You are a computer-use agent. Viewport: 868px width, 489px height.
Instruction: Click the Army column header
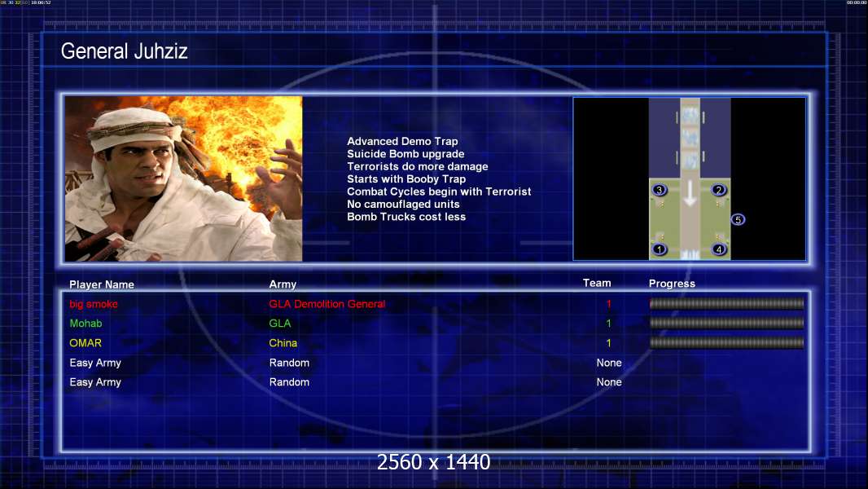point(283,284)
